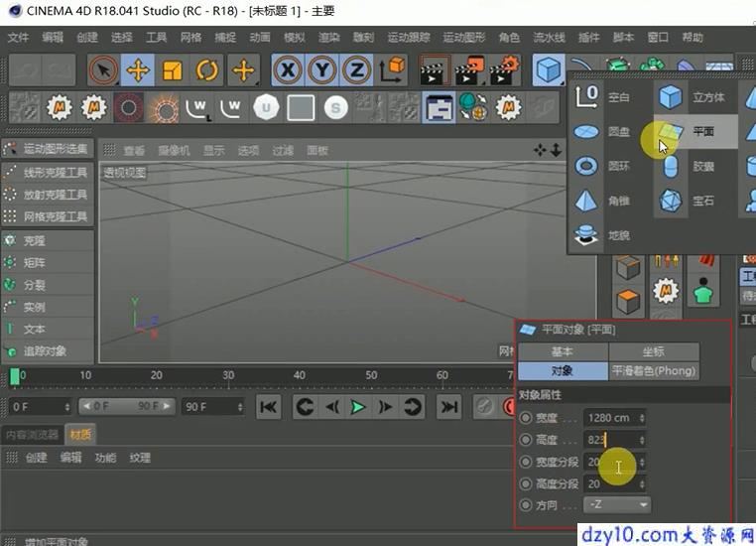This screenshot has width=756, height=546.
Task: Select 角锥 pyramid primitive
Action: [x=602, y=201]
